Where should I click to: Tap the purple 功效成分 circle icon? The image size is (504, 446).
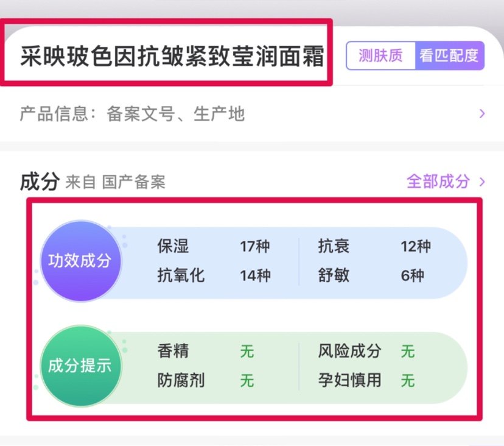(80, 261)
